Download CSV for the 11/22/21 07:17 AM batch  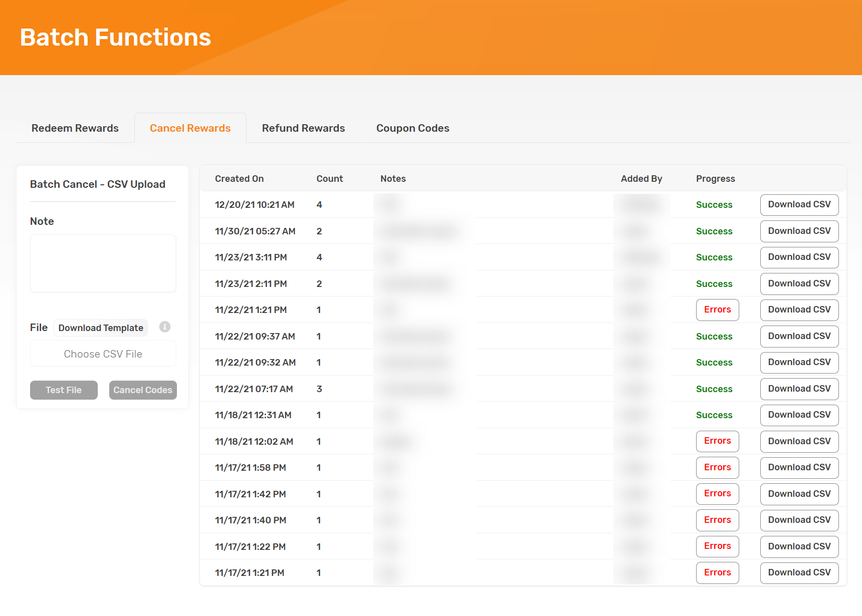click(x=799, y=389)
